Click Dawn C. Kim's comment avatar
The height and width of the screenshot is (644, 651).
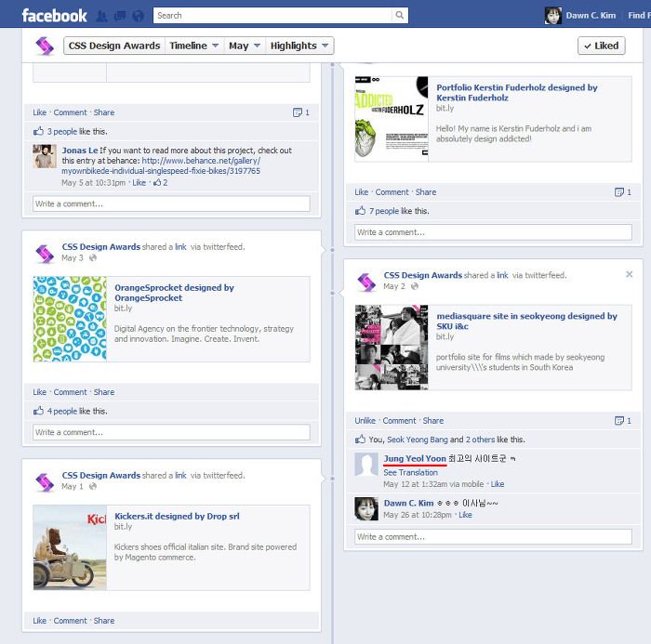click(366, 508)
